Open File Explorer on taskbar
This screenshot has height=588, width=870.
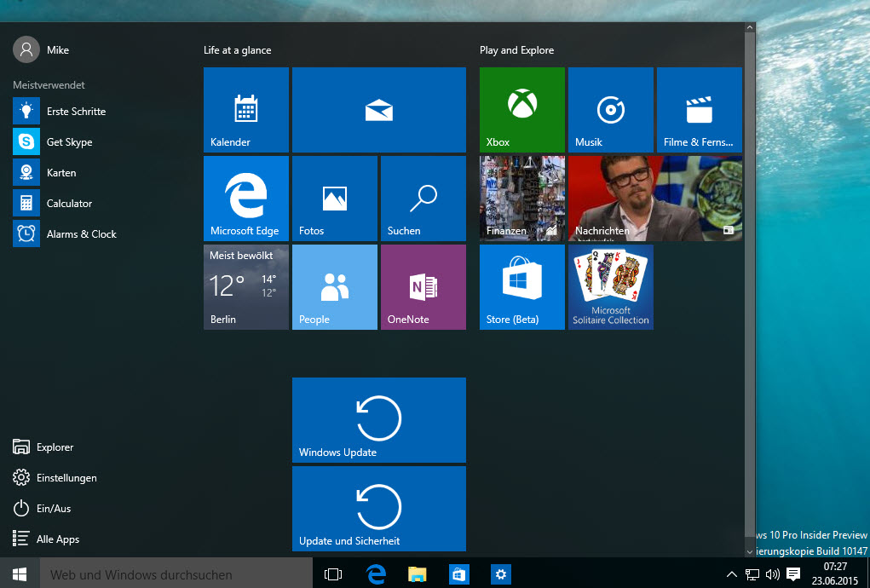(x=418, y=574)
